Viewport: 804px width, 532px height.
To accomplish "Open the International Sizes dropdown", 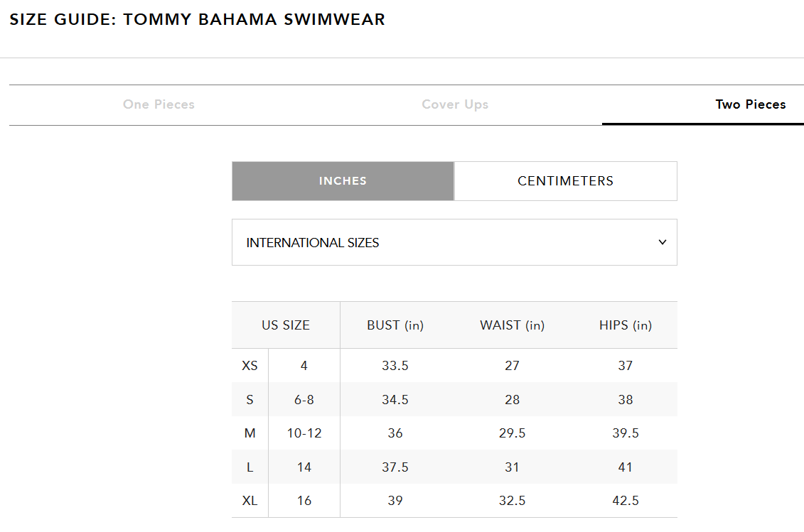I will tap(454, 242).
